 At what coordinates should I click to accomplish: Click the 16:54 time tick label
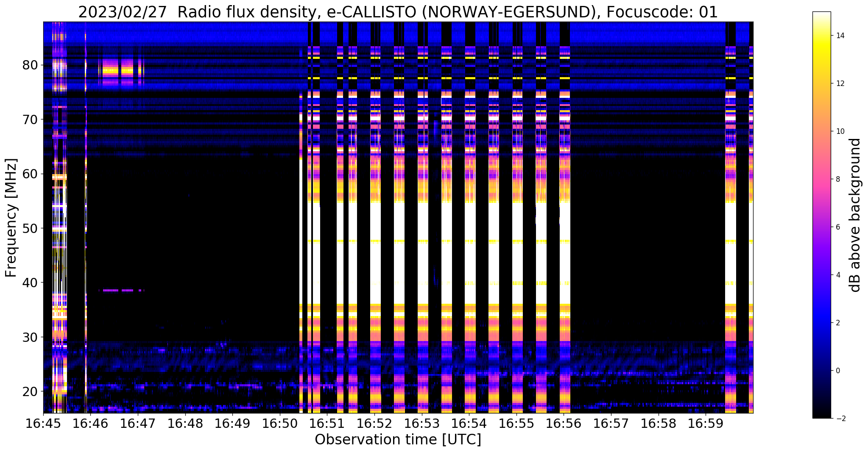(469, 423)
